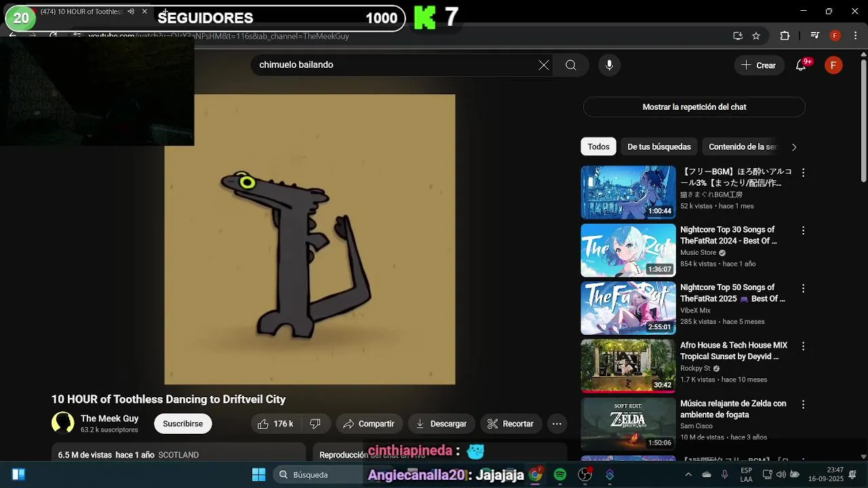Viewport: 868px width, 488px height.
Task: Open Chrome profile avatar in toolbar
Action: [x=835, y=36]
